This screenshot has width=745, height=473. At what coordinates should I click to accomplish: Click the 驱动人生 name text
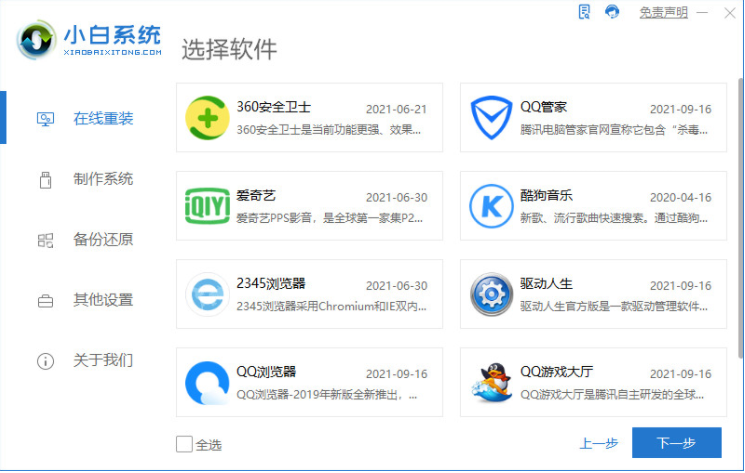(546, 284)
